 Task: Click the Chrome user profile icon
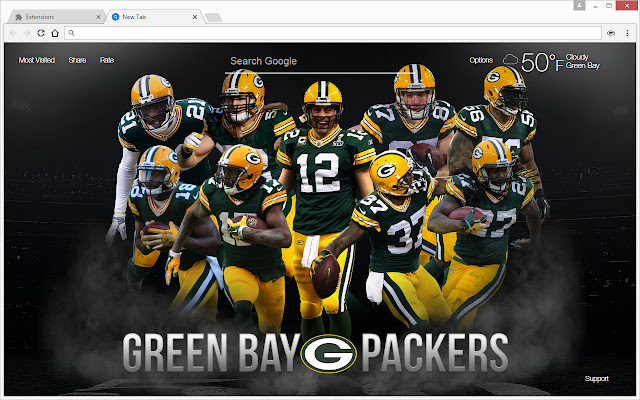[579, 5]
